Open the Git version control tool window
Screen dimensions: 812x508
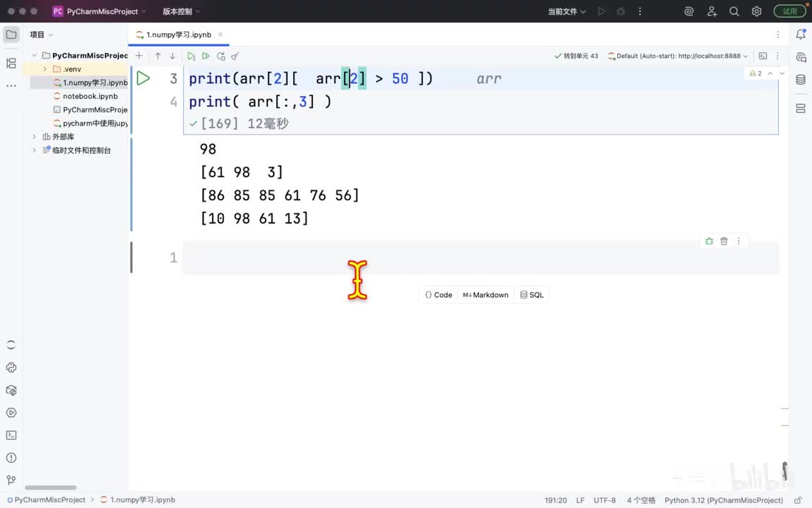coord(11,480)
